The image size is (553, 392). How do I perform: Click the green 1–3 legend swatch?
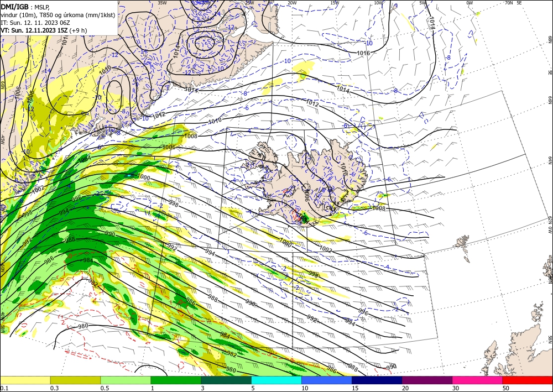point(176,380)
